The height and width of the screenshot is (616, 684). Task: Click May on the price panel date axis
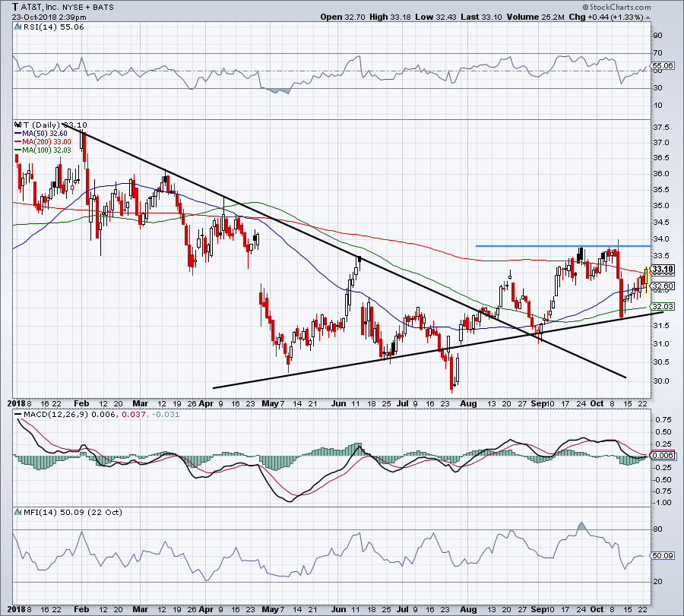click(270, 403)
